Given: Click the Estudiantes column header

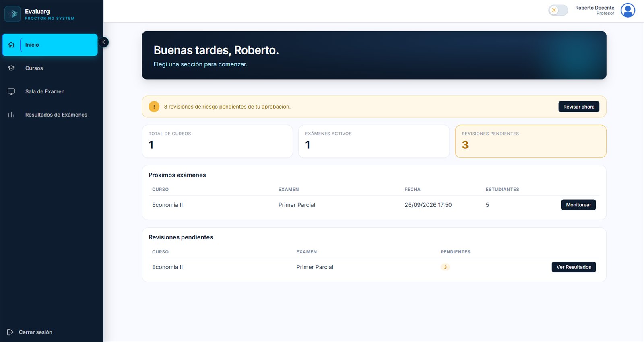Looking at the screenshot, I should pyautogui.click(x=502, y=190).
